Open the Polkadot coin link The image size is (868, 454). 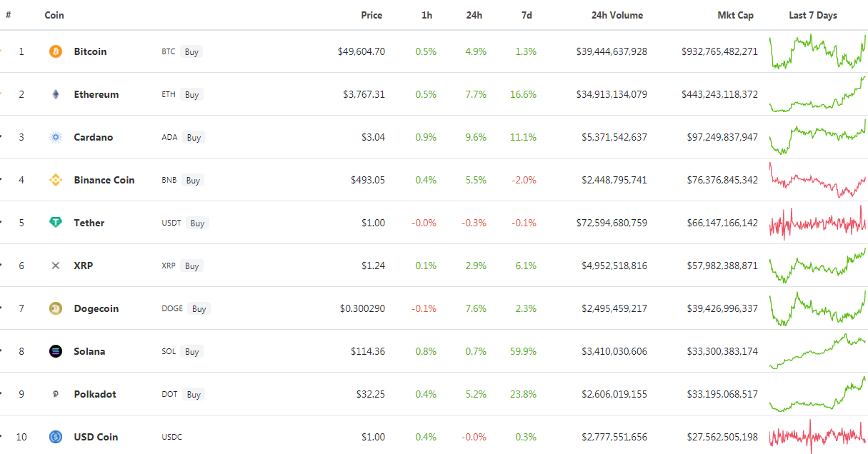tap(95, 394)
